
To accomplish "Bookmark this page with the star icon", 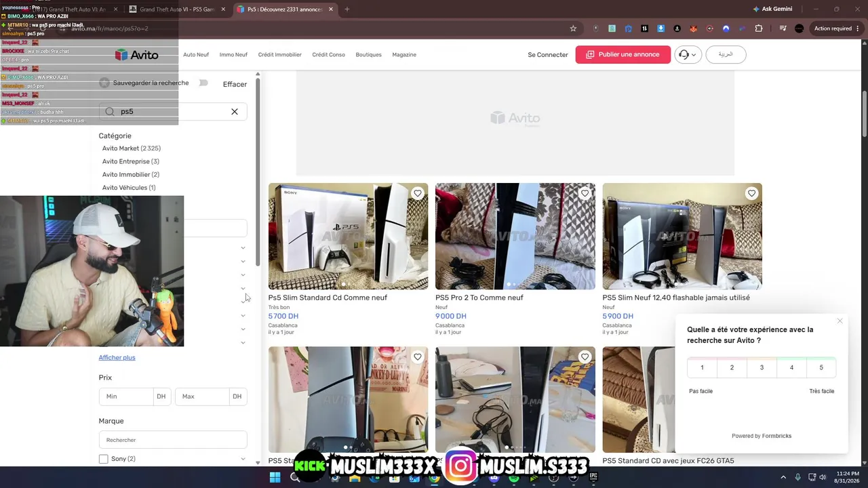I will [573, 28].
